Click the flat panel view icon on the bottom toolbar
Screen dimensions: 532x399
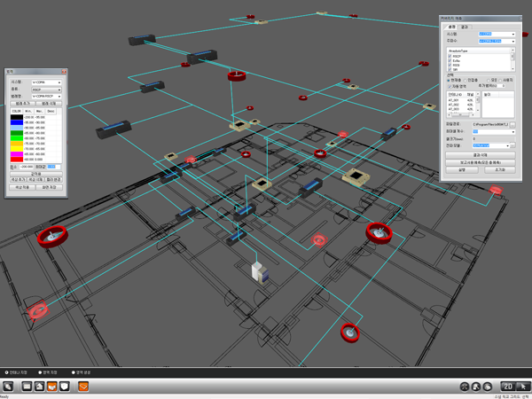(x=27, y=386)
